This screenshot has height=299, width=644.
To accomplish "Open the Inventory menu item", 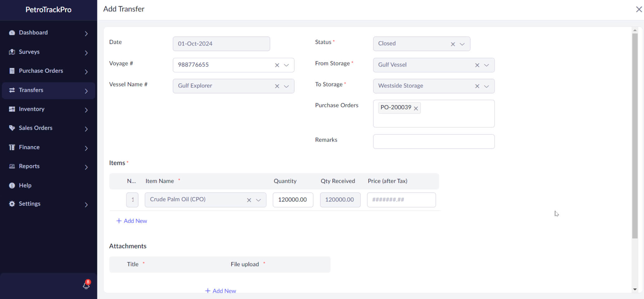I will click(31, 109).
